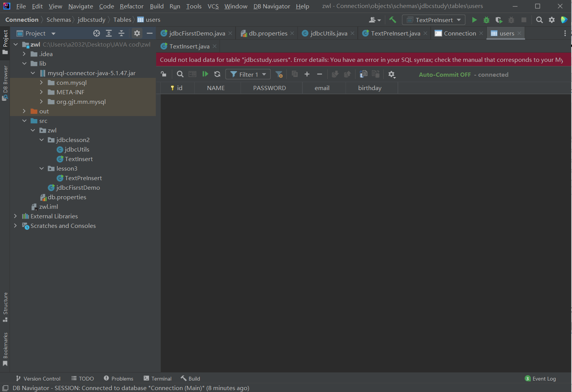Collapse the lib folder
The image size is (572, 392).
pyautogui.click(x=24, y=63)
